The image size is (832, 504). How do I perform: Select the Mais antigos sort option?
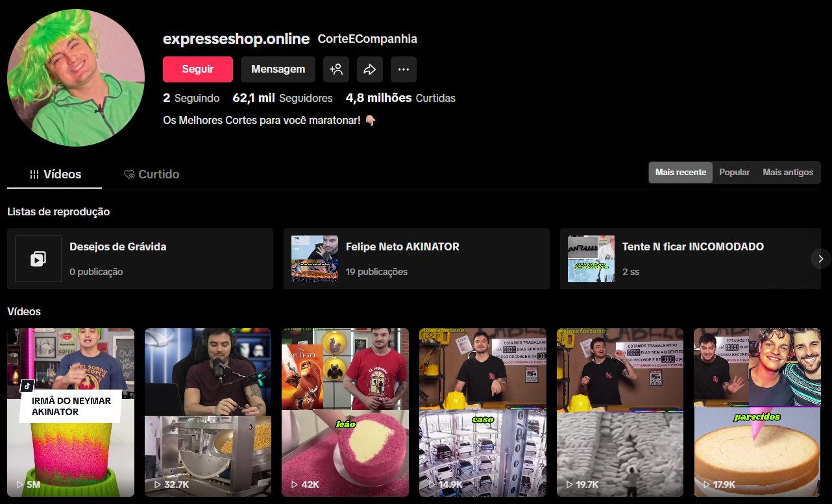pos(788,173)
